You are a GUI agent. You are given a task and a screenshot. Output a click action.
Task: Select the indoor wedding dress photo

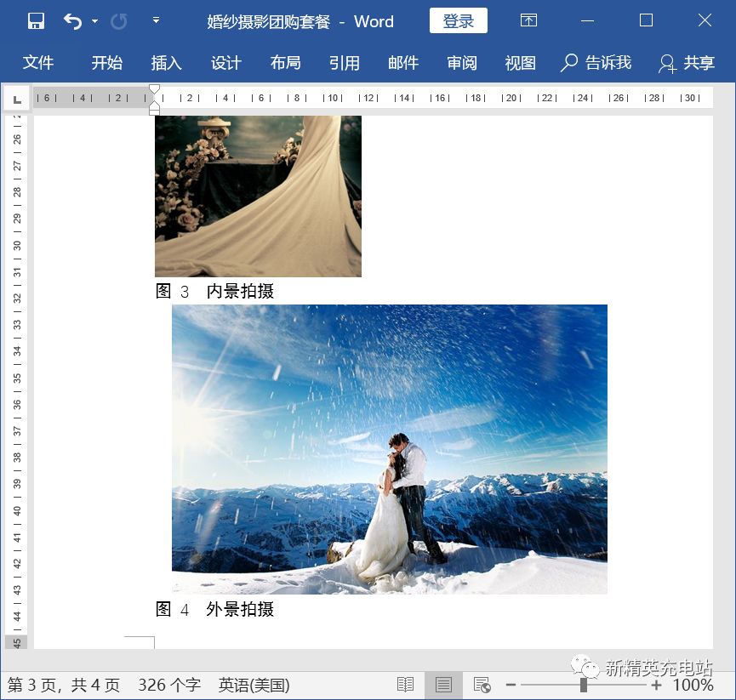[x=258, y=196]
